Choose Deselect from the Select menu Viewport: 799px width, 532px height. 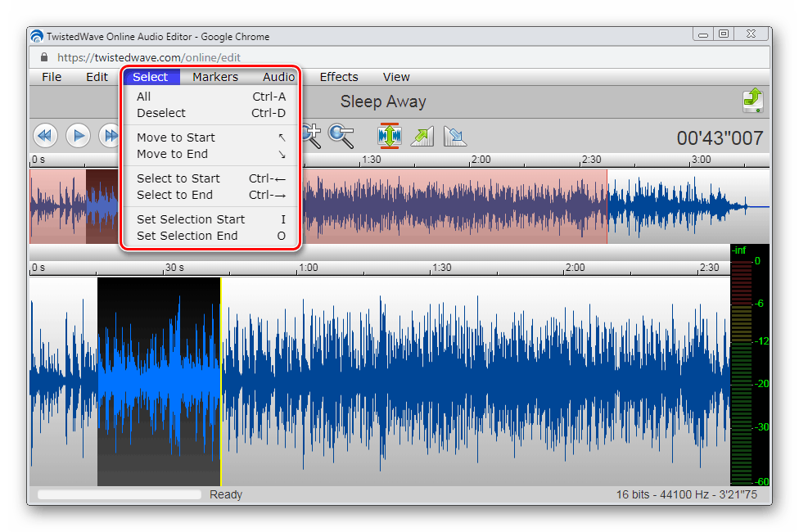(161, 113)
